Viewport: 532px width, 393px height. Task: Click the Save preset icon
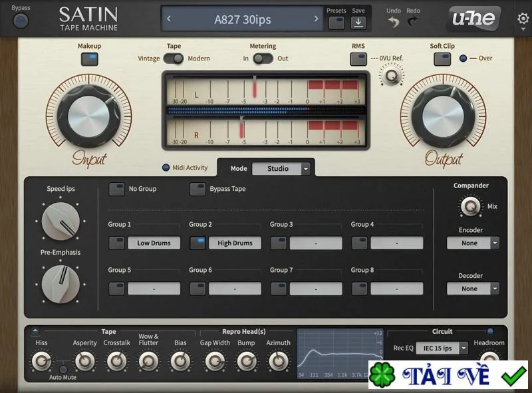click(358, 23)
